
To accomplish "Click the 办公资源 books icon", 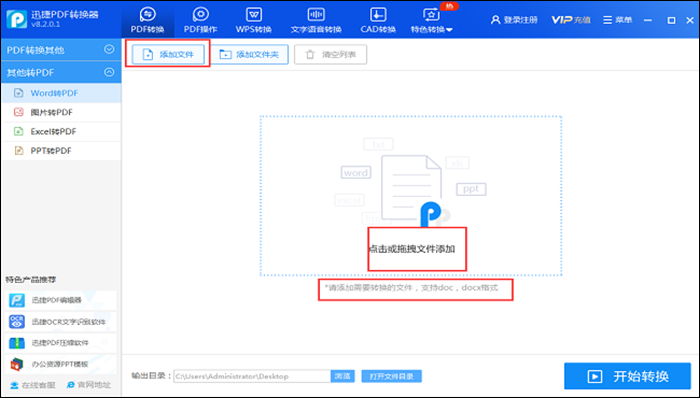I will click(x=17, y=364).
